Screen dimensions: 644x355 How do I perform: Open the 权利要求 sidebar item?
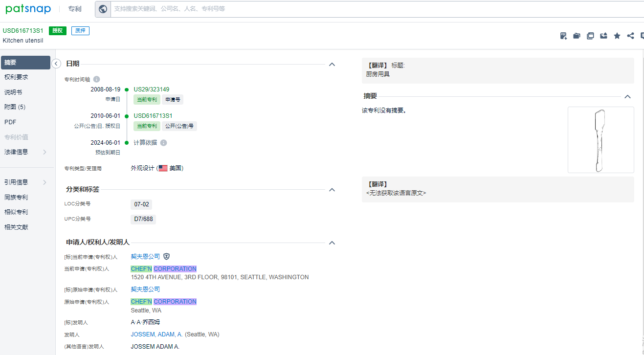16,77
